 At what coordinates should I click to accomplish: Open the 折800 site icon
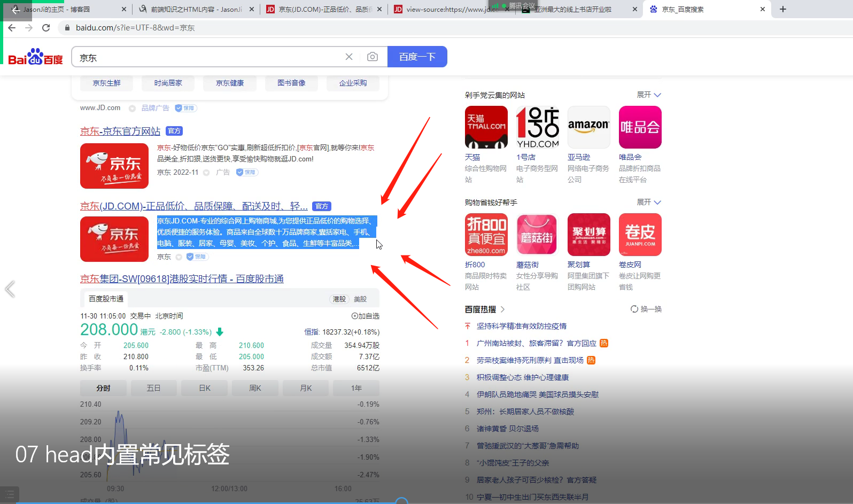tap(486, 235)
